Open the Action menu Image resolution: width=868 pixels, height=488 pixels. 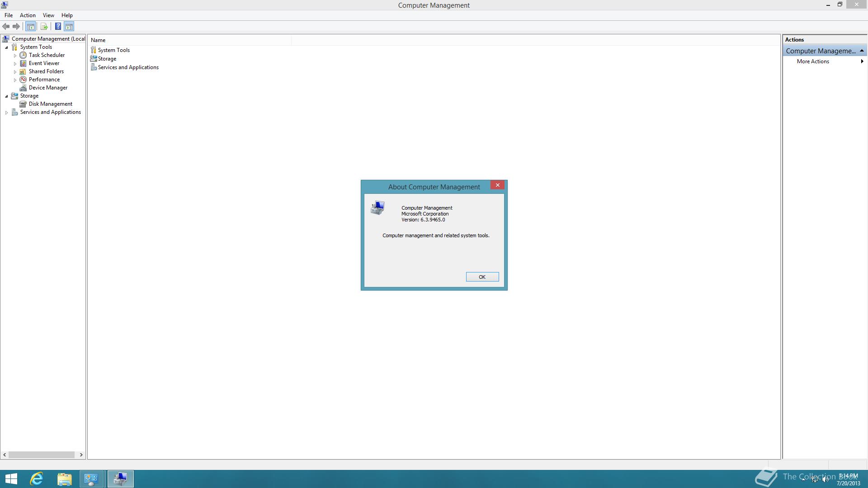[28, 15]
